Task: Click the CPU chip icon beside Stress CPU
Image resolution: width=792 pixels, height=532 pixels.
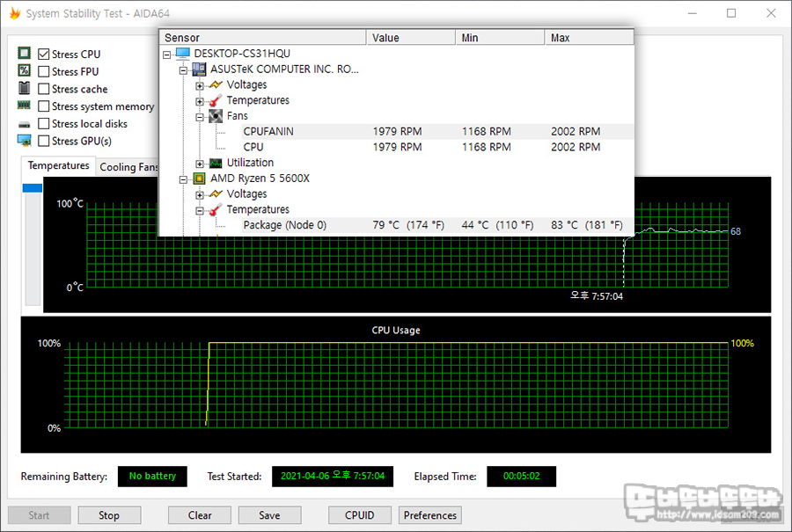Action: click(25, 53)
